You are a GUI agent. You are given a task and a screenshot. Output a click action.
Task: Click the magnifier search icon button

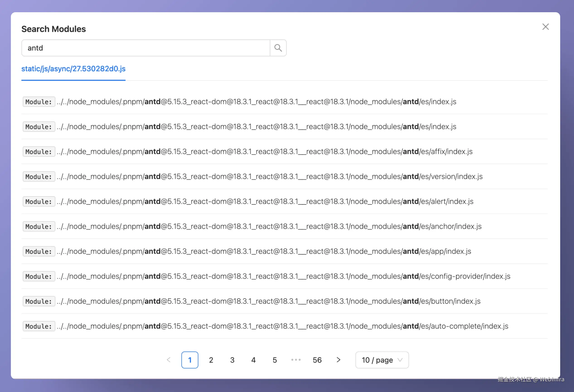tap(278, 48)
